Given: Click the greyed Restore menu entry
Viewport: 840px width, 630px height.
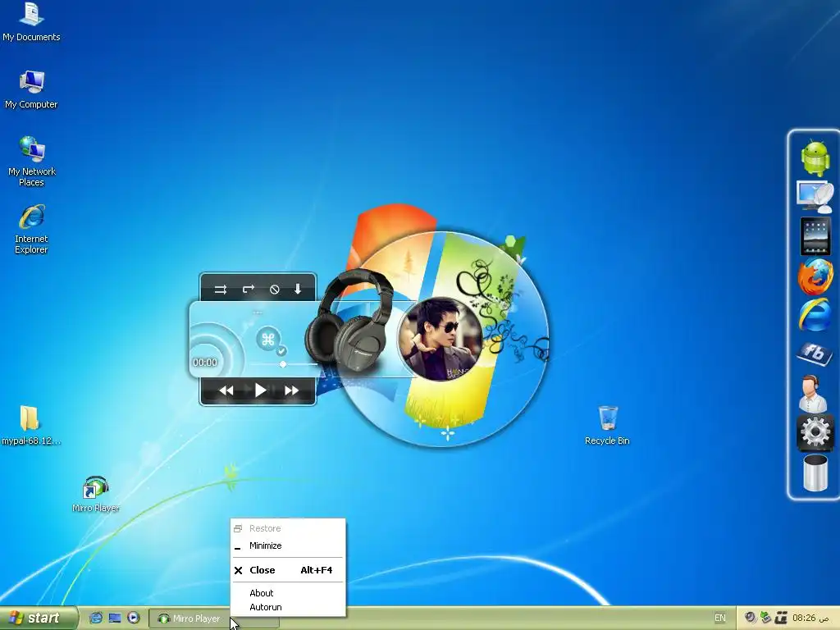Looking at the screenshot, I should tap(288, 528).
